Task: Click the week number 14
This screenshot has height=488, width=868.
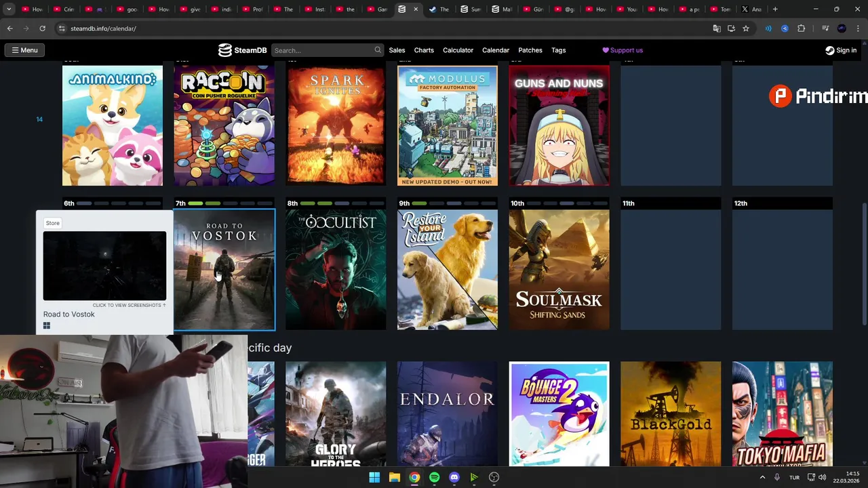Action: click(39, 119)
